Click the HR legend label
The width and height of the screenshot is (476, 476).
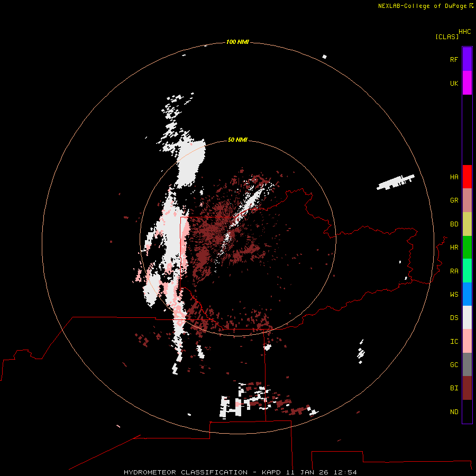[x=454, y=248]
